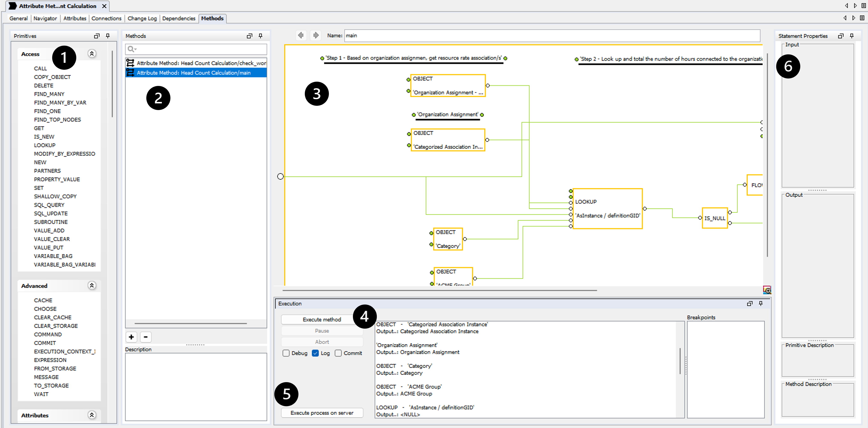Click the forward navigation arrow beside Name
Viewport: 868px width, 428px height.
tap(316, 35)
